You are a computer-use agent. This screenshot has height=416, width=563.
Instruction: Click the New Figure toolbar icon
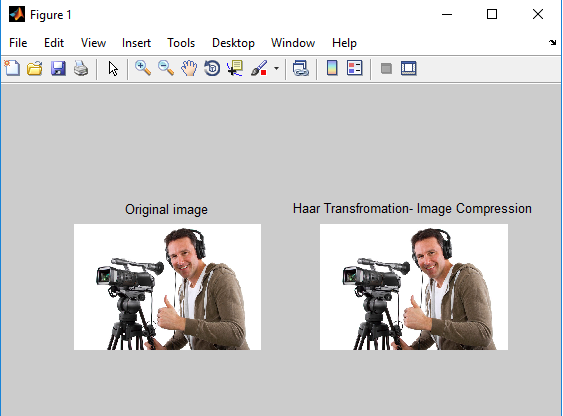tap(12, 68)
